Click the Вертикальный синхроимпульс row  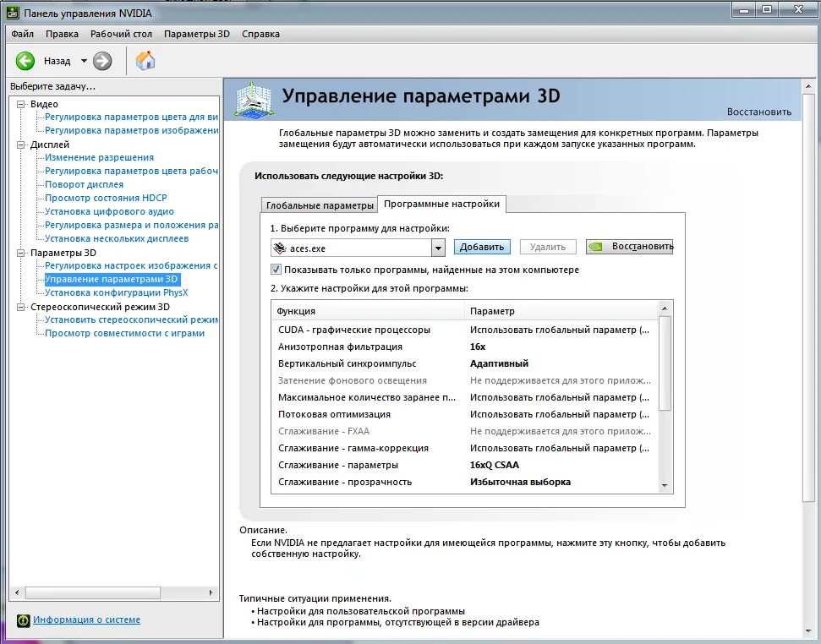pyautogui.click(x=465, y=363)
